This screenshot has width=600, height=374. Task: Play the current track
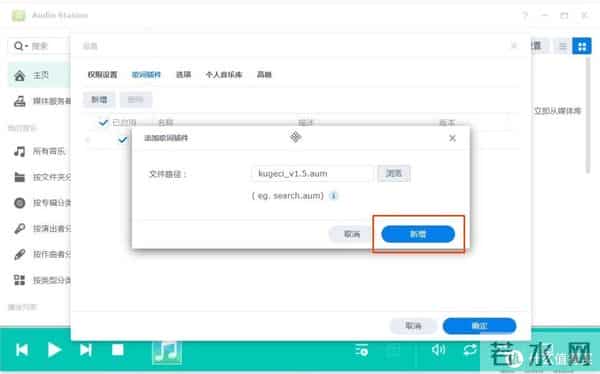pyautogui.click(x=54, y=350)
